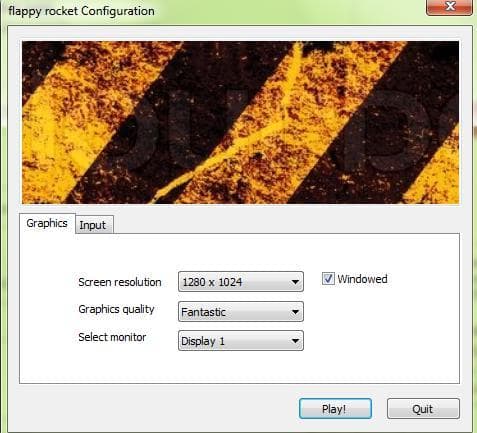
Task: Click the arrow beside 1280 x 1024
Action: coord(295,282)
